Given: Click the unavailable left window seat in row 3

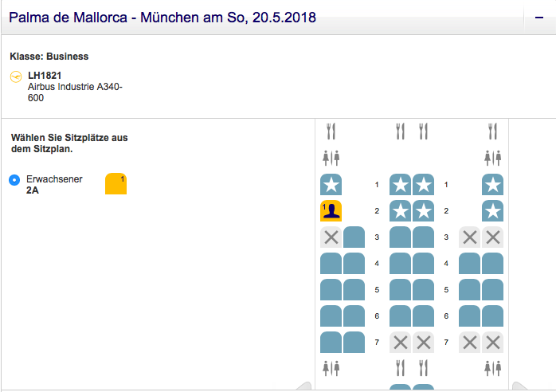Looking at the screenshot, I should (331, 237).
